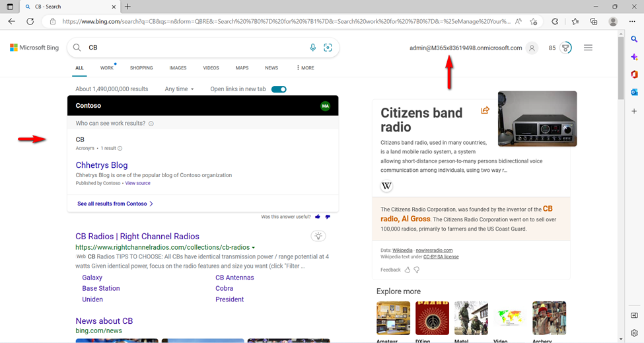Open the CC-BY-SA license link
Screen dimensions: 644x343
[x=441, y=256]
